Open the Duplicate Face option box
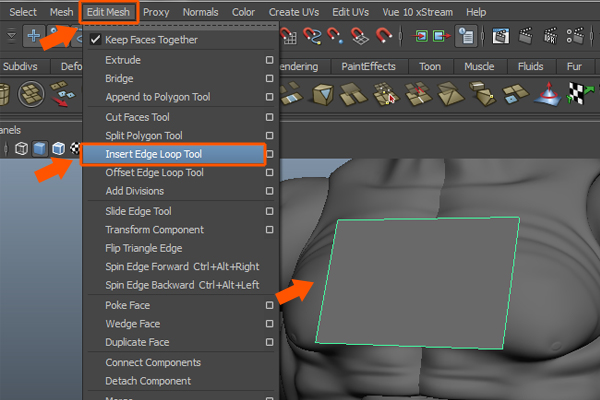600x400 pixels. 269,342
